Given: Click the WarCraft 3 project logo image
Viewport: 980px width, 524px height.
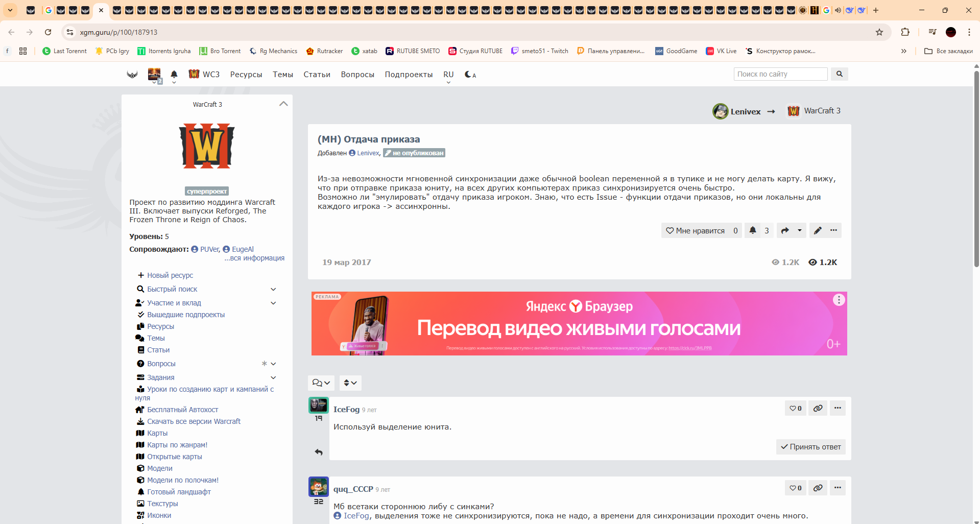Looking at the screenshot, I should coord(207,146).
